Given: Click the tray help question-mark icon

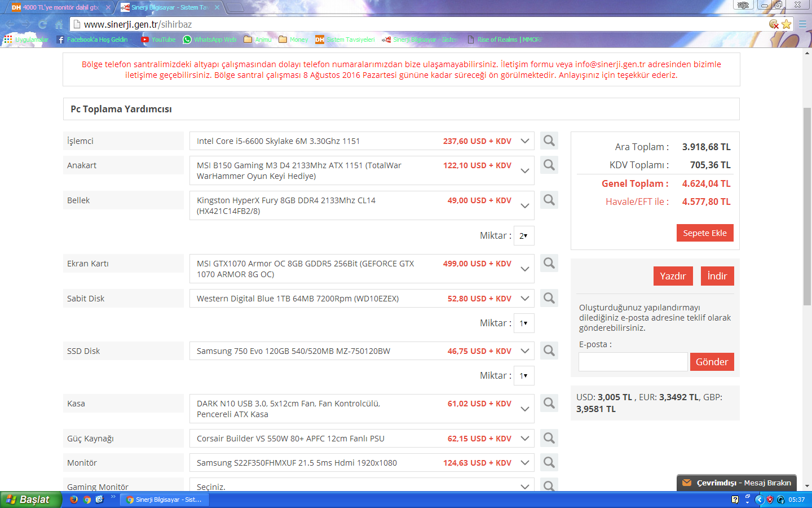Looking at the screenshot, I should click(x=735, y=500).
